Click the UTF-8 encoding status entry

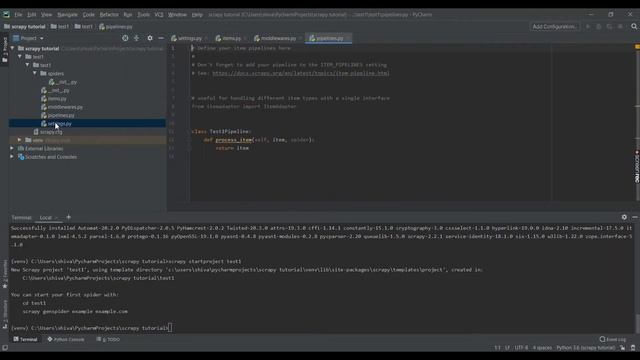point(521,348)
